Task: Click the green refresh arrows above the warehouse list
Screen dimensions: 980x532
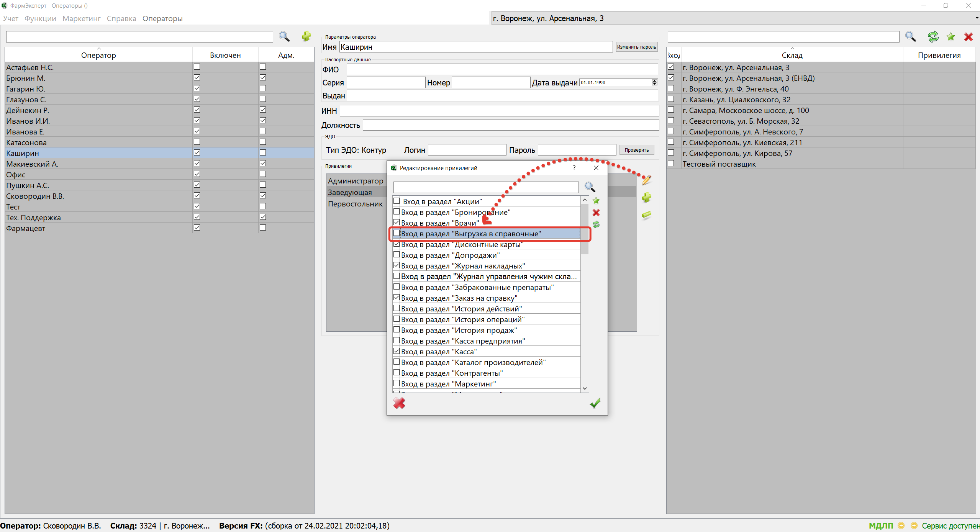Action: point(933,37)
